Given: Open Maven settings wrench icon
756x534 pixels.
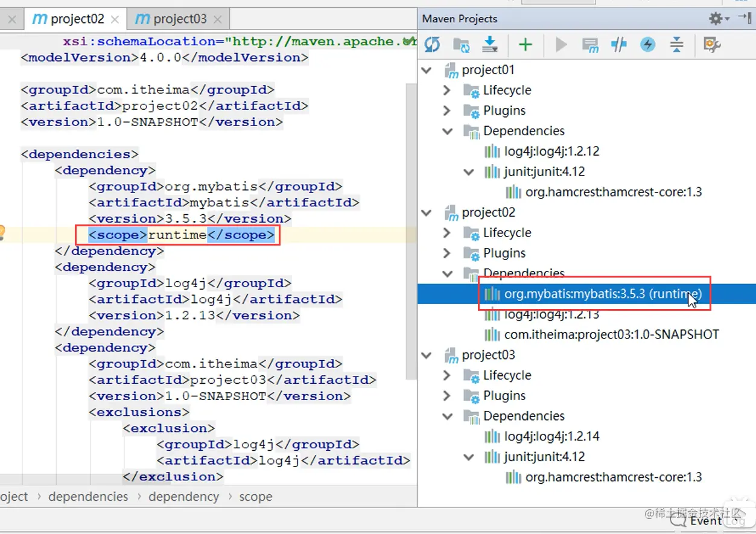Looking at the screenshot, I should pos(712,44).
